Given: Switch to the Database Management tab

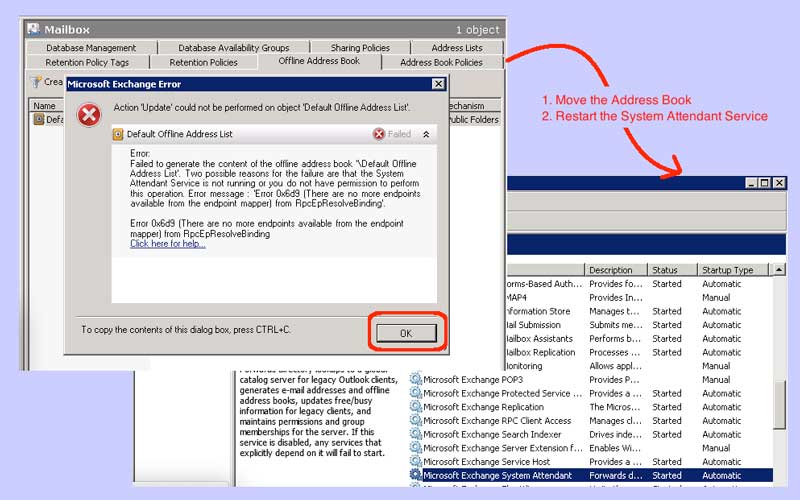Looking at the screenshot, I should click(x=91, y=47).
